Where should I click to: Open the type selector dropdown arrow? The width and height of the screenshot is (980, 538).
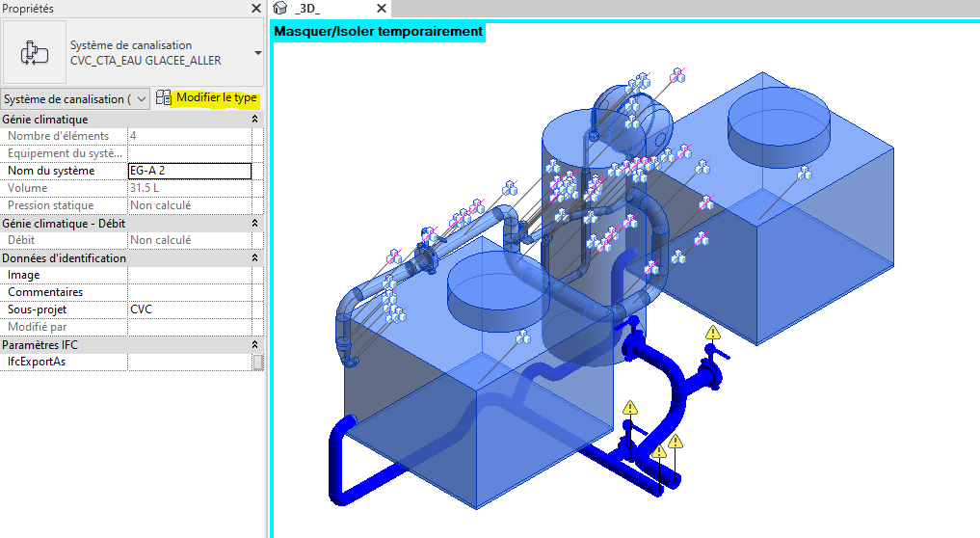coord(257,53)
